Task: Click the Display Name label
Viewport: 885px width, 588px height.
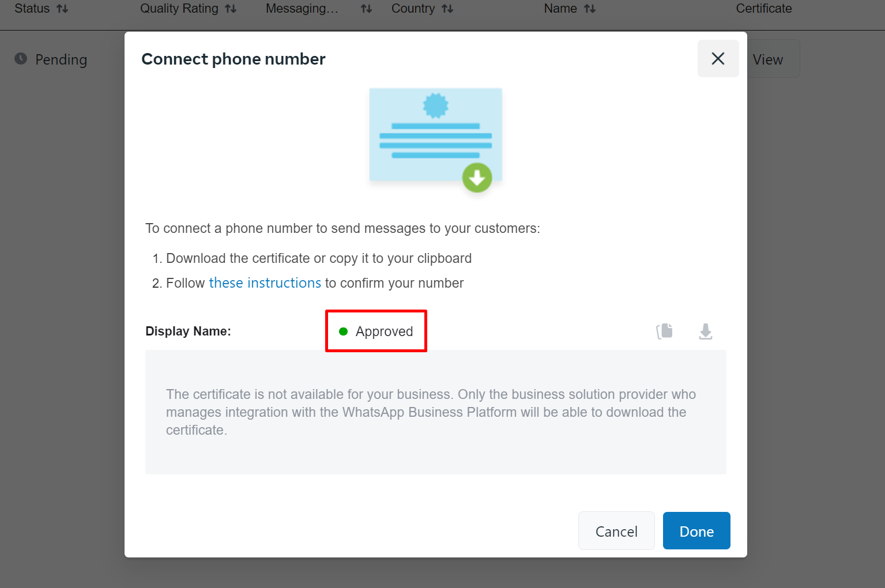Action: 188,331
